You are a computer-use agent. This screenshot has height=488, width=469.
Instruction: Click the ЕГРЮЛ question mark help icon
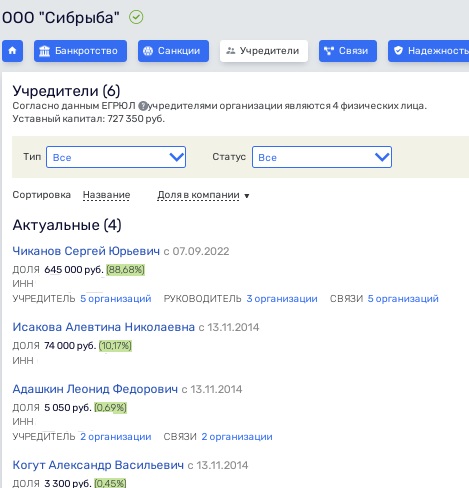pyautogui.click(x=143, y=106)
